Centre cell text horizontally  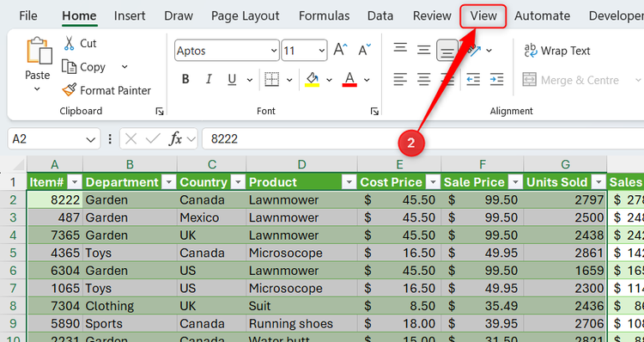point(423,79)
